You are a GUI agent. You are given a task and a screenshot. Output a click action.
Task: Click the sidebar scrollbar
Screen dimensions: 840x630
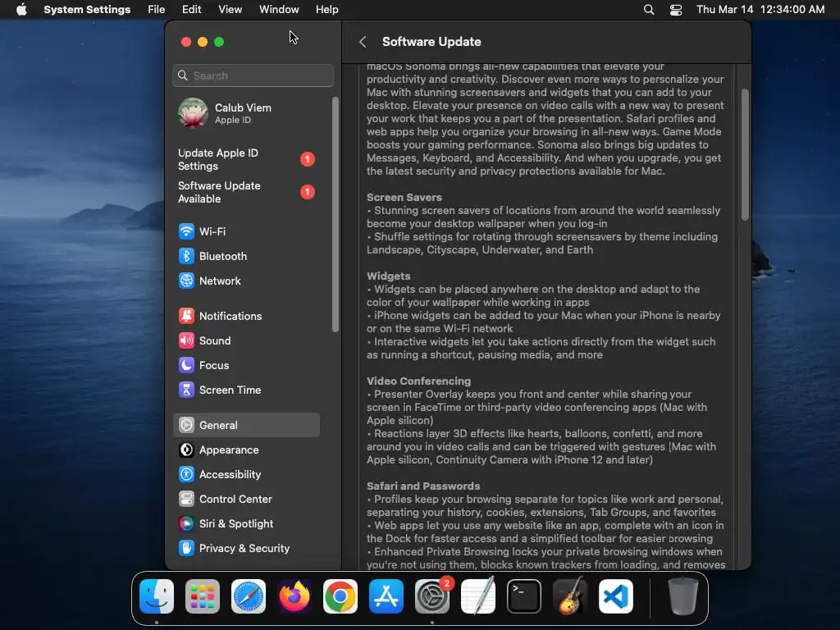pos(336,214)
